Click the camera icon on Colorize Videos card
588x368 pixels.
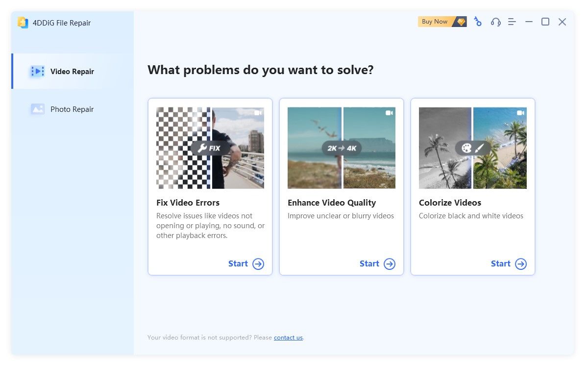521,112
